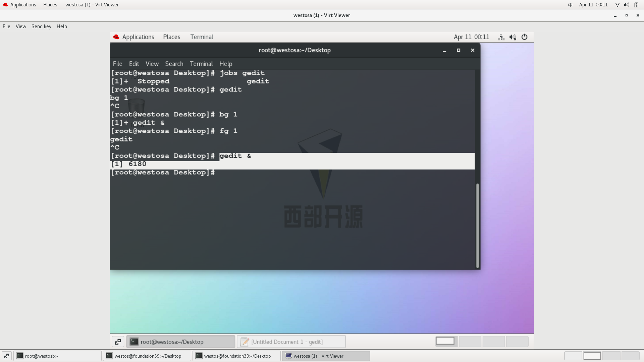
Task: Switch to second westos@foundation39 taskbar window
Action: coord(236,356)
